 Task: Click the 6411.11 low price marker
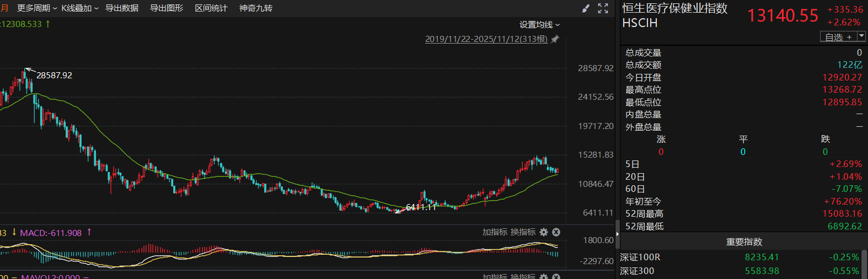click(421, 207)
